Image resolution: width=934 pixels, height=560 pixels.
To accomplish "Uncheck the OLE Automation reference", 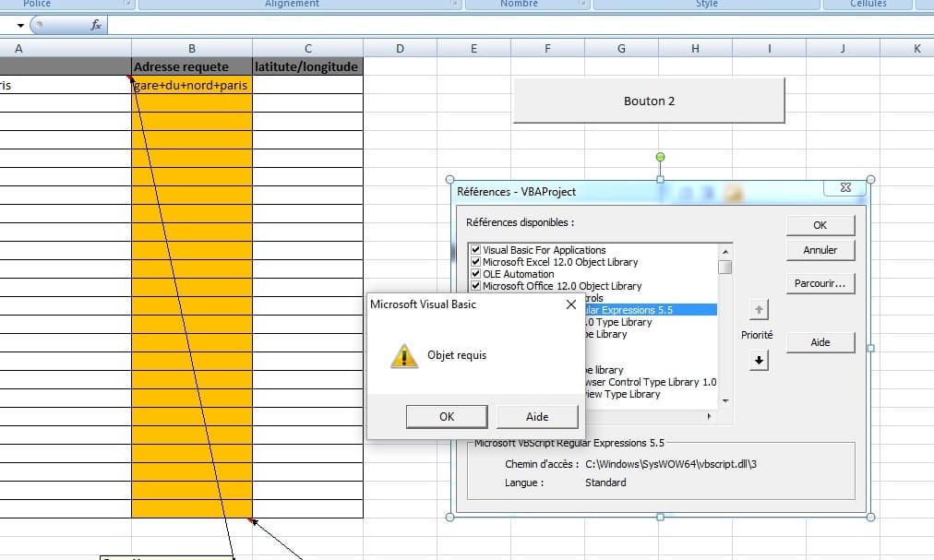I will (x=475, y=274).
